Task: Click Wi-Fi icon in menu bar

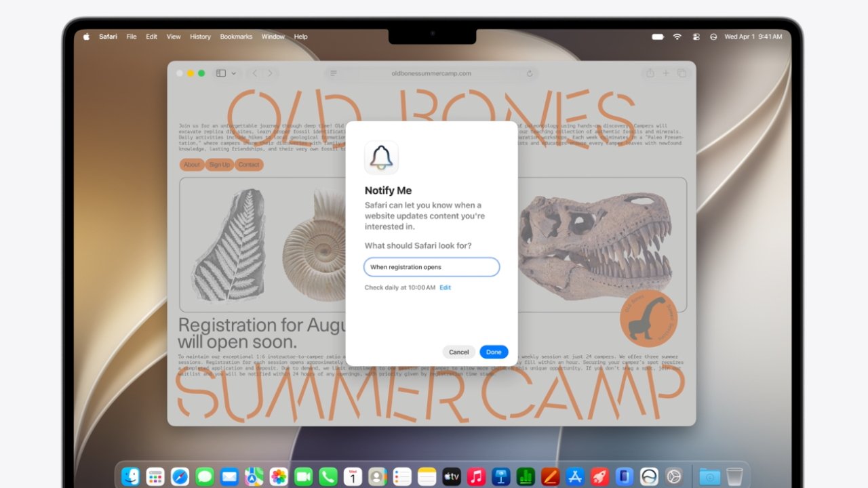Action: [x=677, y=37]
